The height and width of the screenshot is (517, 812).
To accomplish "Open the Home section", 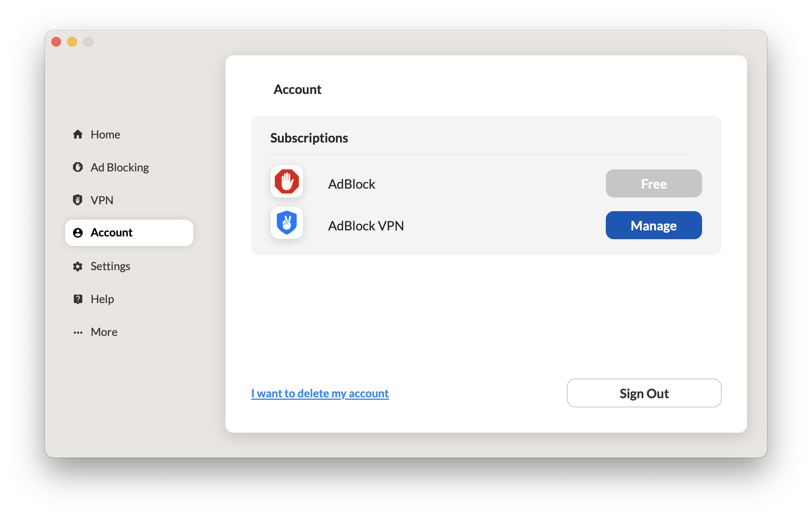I will (105, 134).
